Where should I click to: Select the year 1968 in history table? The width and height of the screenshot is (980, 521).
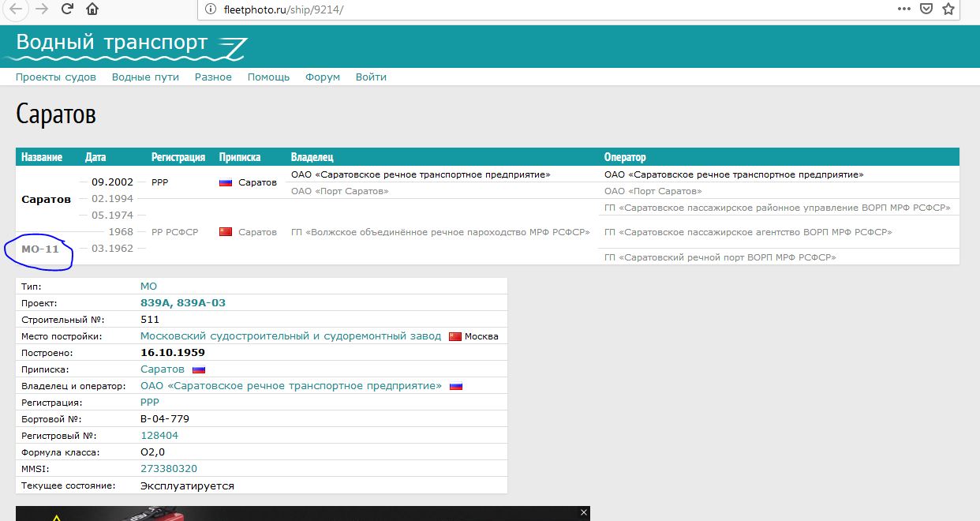[x=121, y=232]
